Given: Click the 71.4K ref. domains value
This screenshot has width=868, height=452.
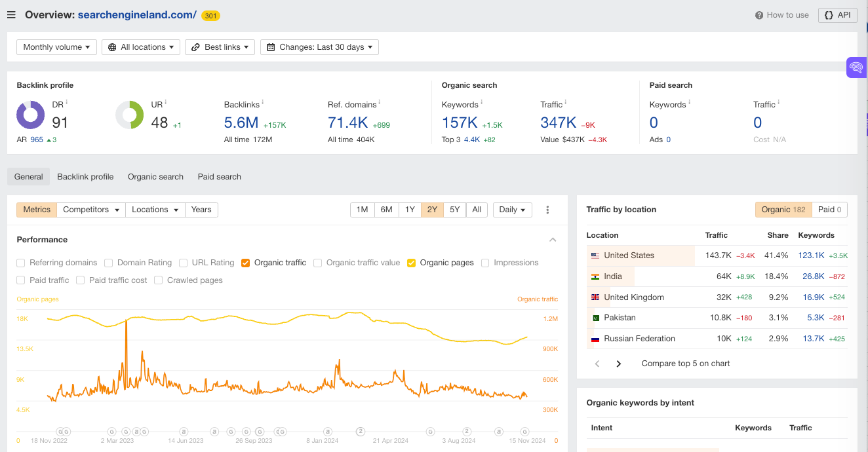Looking at the screenshot, I should (x=348, y=122).
